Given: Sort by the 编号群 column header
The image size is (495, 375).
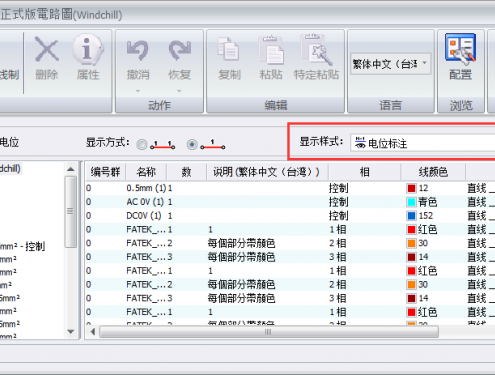Looking at the screenshot, I should click(105, 172).
